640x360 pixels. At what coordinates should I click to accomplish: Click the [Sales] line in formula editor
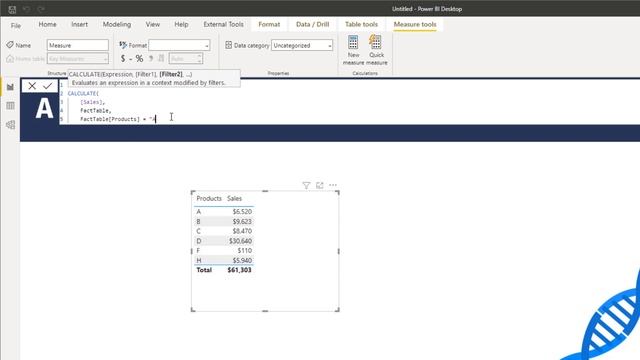tap(92, 102)
